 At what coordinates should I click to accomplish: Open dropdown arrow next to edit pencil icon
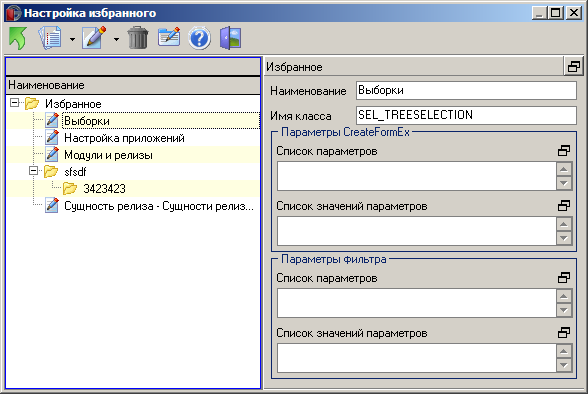[x=116, y=39]
